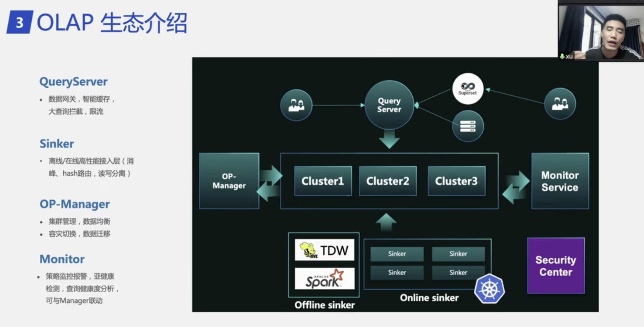Click the database server stack icon

[468, 126]
